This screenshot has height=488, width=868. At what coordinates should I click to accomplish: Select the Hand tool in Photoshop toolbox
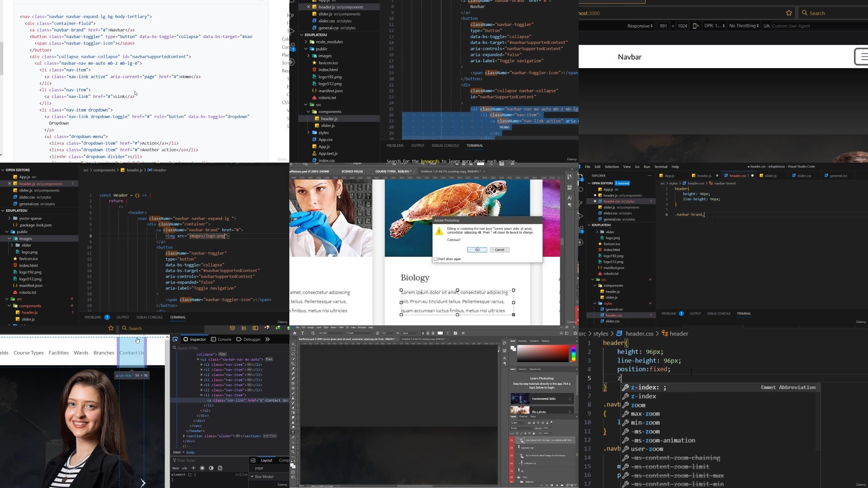click(293, 447)
